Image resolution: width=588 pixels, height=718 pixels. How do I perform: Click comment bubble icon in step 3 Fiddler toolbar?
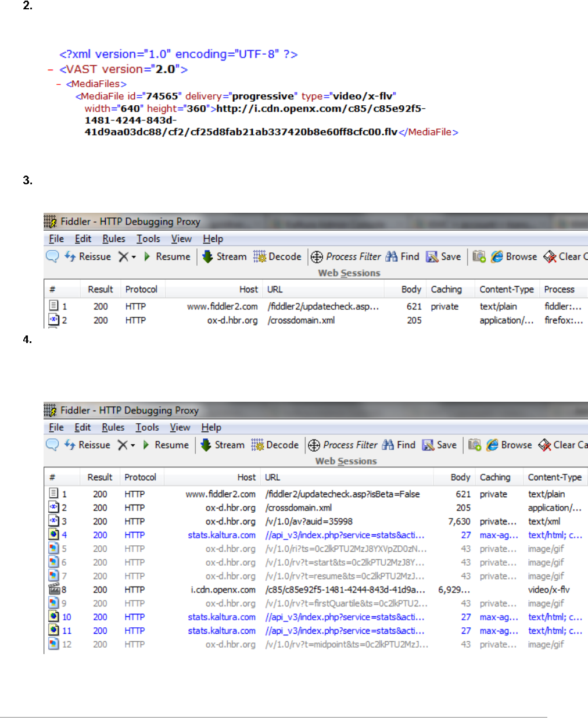click(x=52, y=256)
